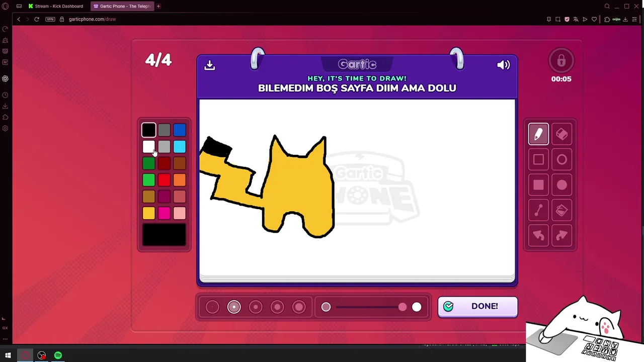Open the search tabs magnifier icon
The height and width of the screenshot is (362, 644).
pyautogui.click(x=607, y=6)
